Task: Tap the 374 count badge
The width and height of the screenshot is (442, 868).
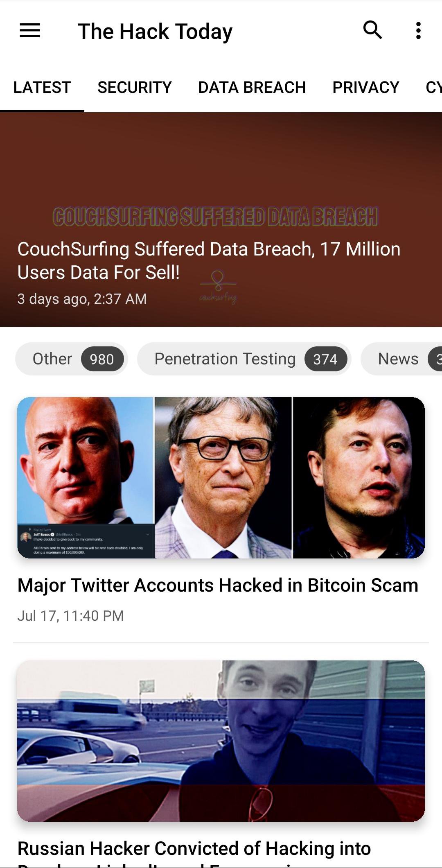Action: coord(325,359)
